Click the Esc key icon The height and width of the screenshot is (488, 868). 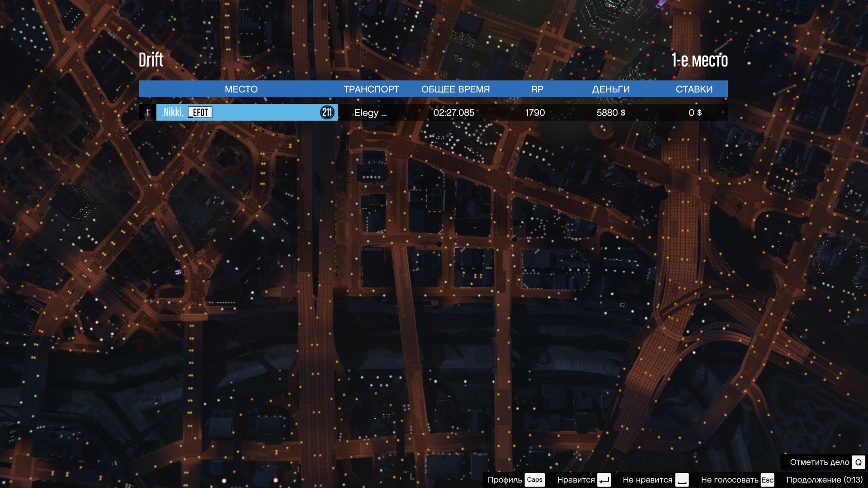[x=767, y=480]
